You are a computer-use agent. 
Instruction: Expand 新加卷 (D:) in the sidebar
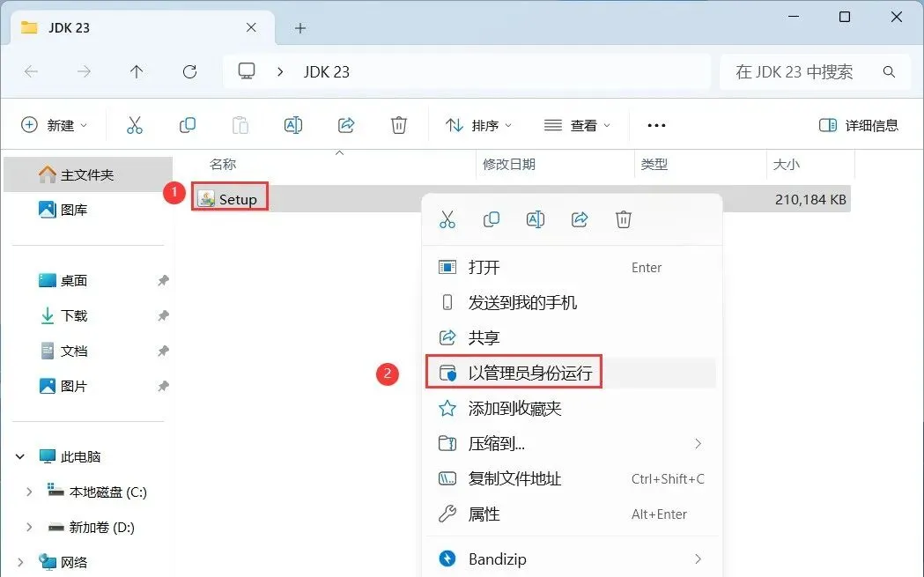tap(29, 527)
